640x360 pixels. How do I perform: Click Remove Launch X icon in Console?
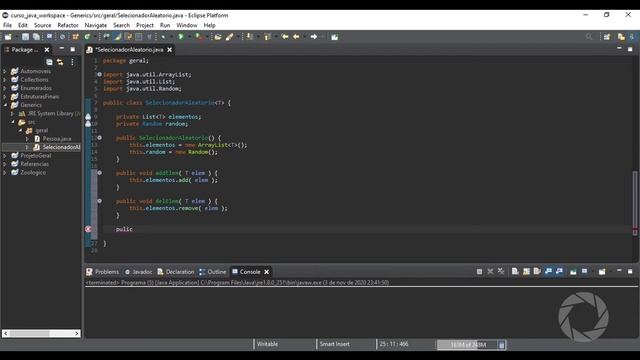coord(490,271)
